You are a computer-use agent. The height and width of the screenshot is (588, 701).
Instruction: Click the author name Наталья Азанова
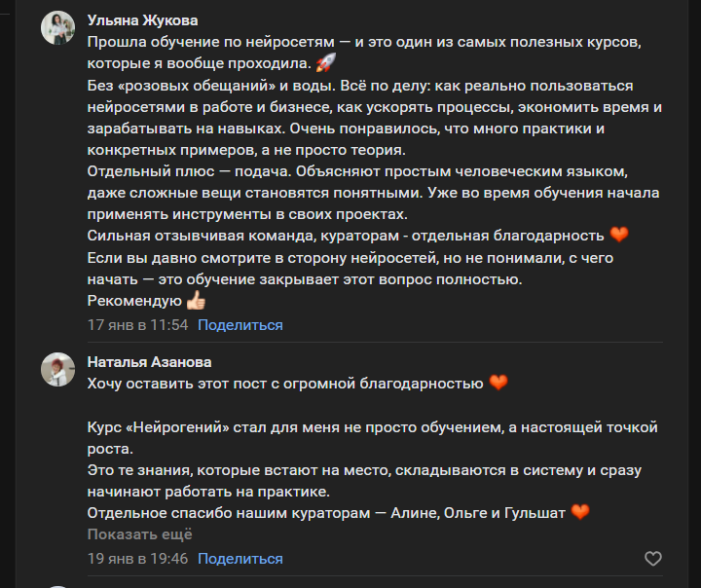[x=149, y=361]
